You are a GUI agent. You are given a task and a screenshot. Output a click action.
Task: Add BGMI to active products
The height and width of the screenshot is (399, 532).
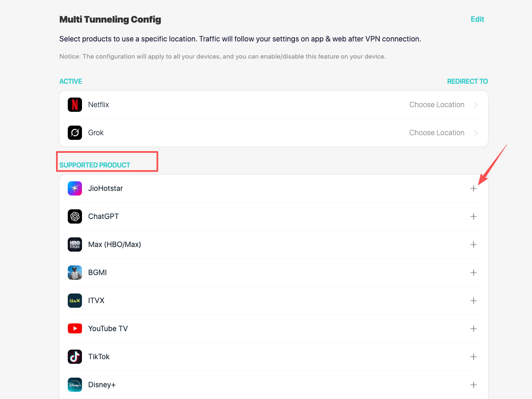[x=473, y=273]
